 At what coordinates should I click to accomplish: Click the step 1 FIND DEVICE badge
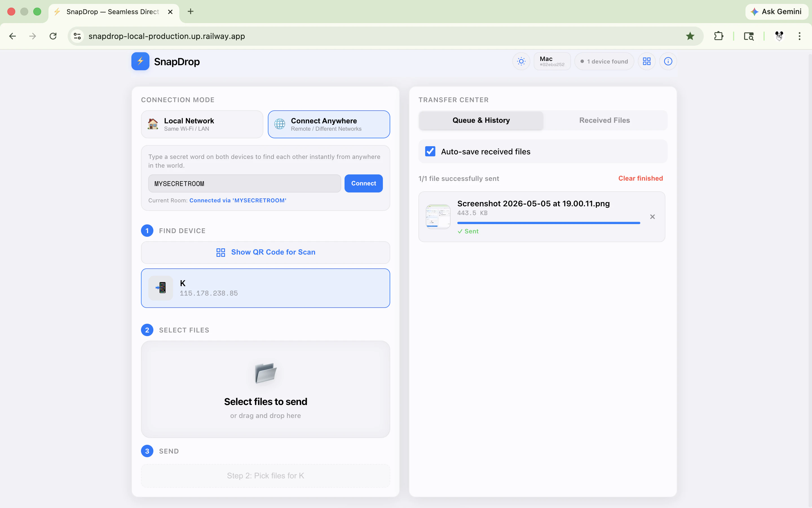(x=147, y=231)
